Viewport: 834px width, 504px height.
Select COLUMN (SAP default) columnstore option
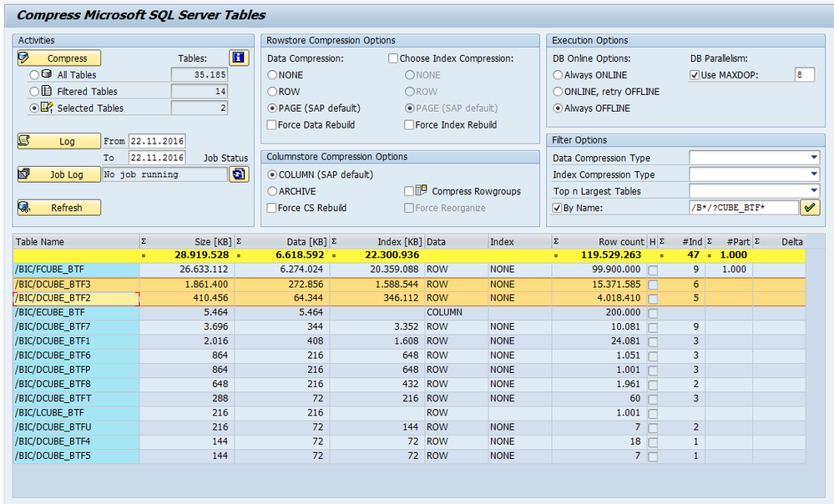click(x=272, y=174)
